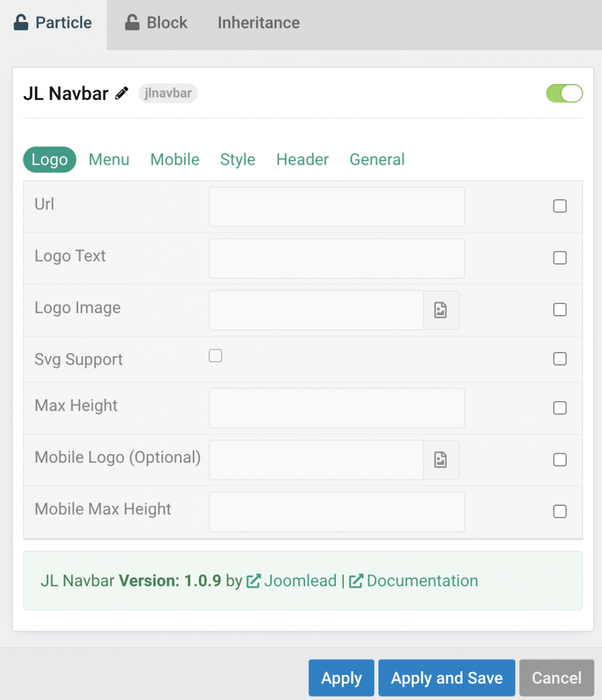The width and height of the screenshot is (602, 700).
Task: Check the override checkbox for the Max Height row
Action: click(x=560, y=408)
